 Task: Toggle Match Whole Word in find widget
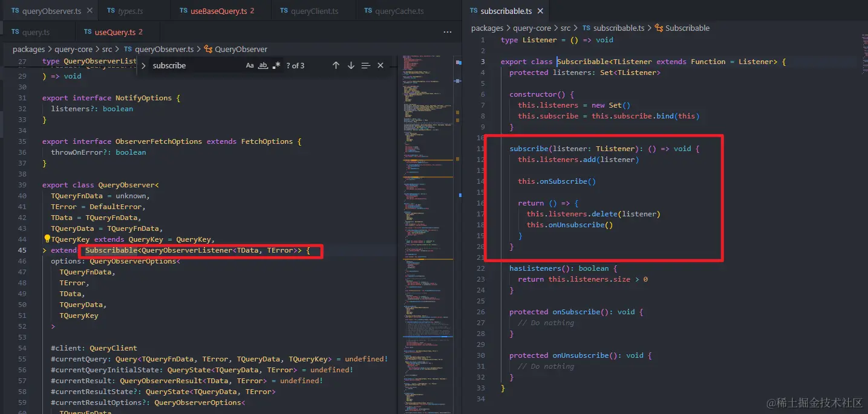[x=263, y=65]
